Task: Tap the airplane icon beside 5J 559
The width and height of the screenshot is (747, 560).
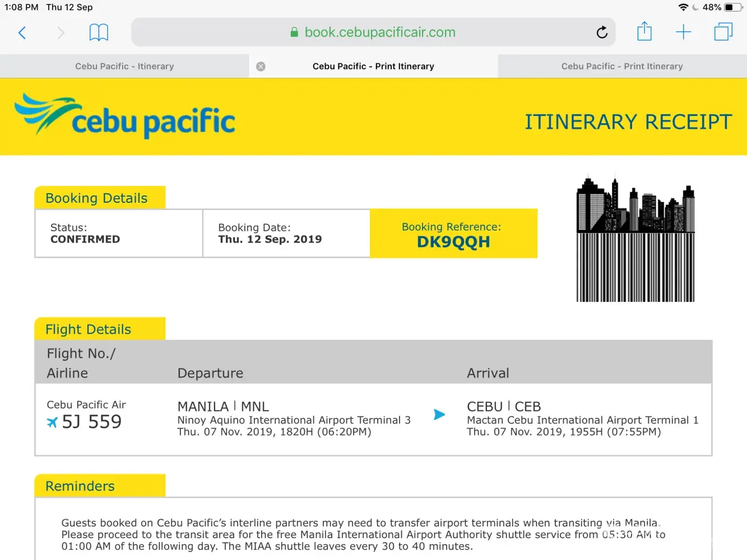Action: pyautogui.click(x=52, y=422)
